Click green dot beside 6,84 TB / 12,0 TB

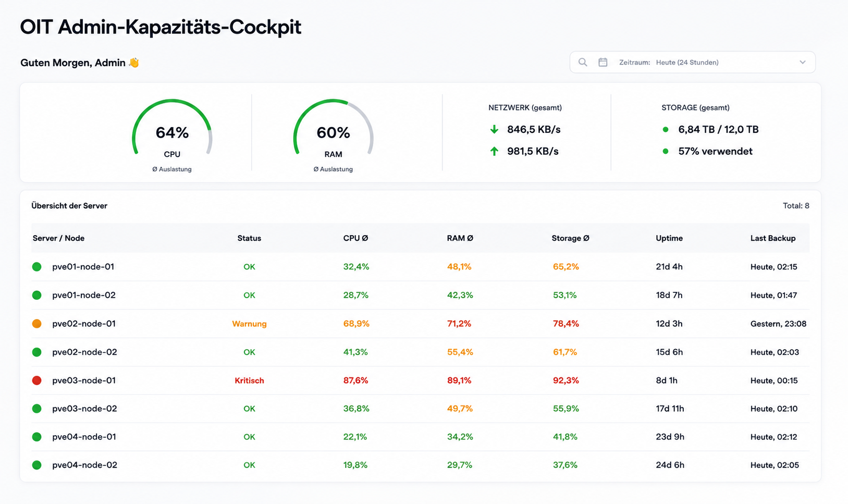pos(666,129)
